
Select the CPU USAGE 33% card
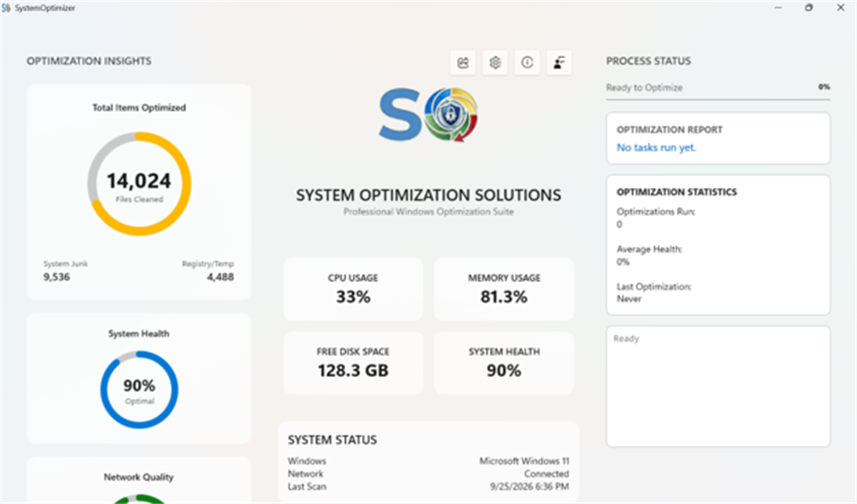click(x=353, y=289)
